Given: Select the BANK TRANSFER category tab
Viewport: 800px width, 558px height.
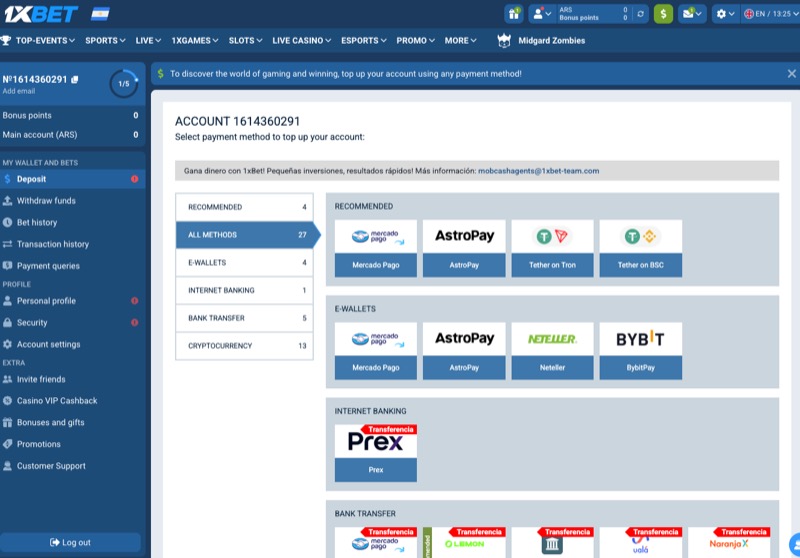Looking at the screenshot, I should (244, 318).
